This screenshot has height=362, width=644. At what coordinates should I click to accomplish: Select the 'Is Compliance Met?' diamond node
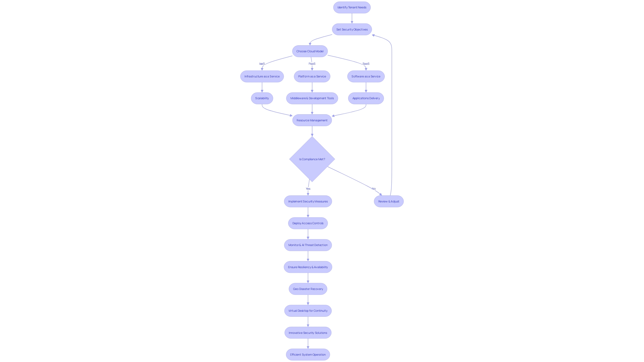click(311, 159)
